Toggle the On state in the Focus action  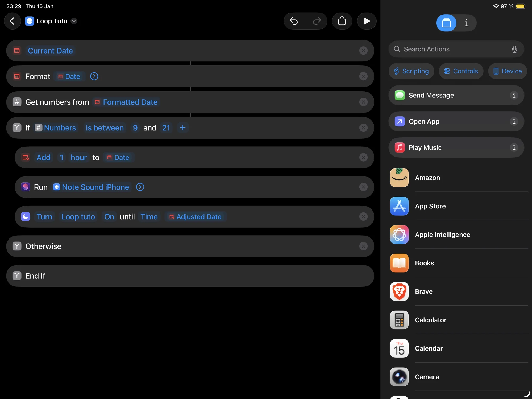109,217
